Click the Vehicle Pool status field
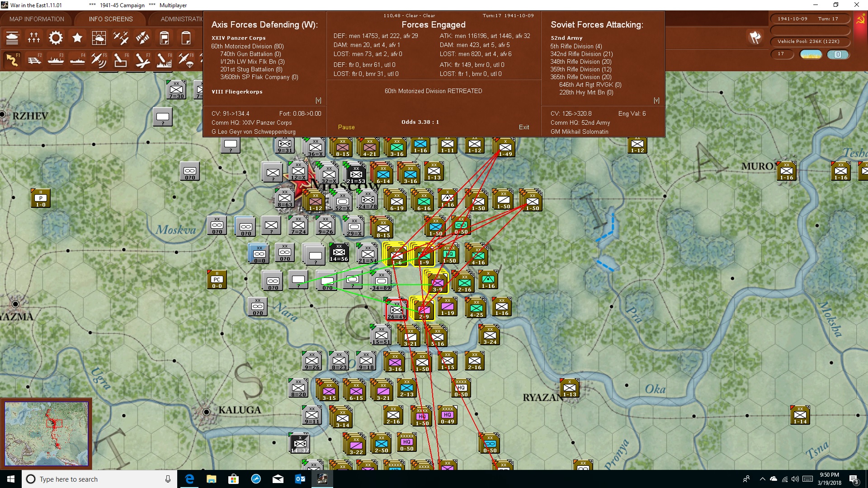Viewport: 868px width, 488px height. pos(810,42)
